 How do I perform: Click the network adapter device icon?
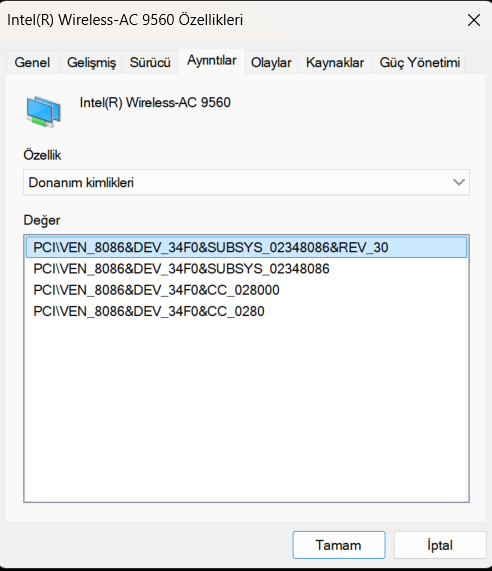point(43,111)
